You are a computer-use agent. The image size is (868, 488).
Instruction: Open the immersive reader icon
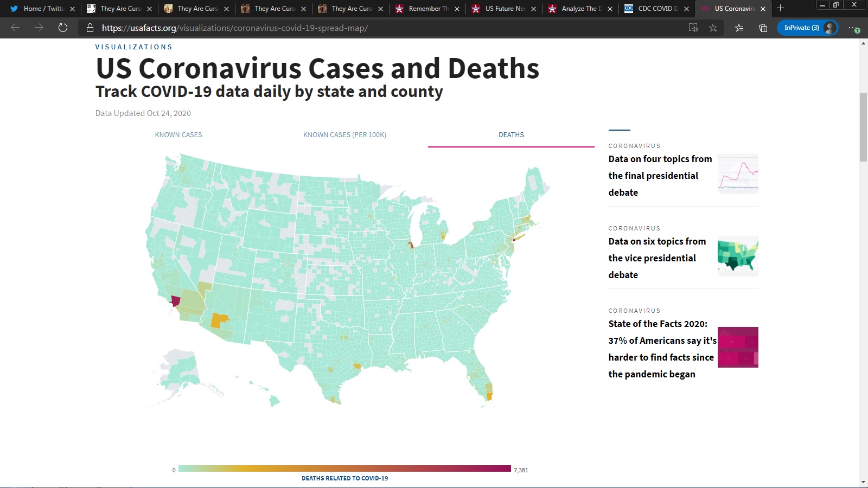pyautogui.click(x=693, y=28)
